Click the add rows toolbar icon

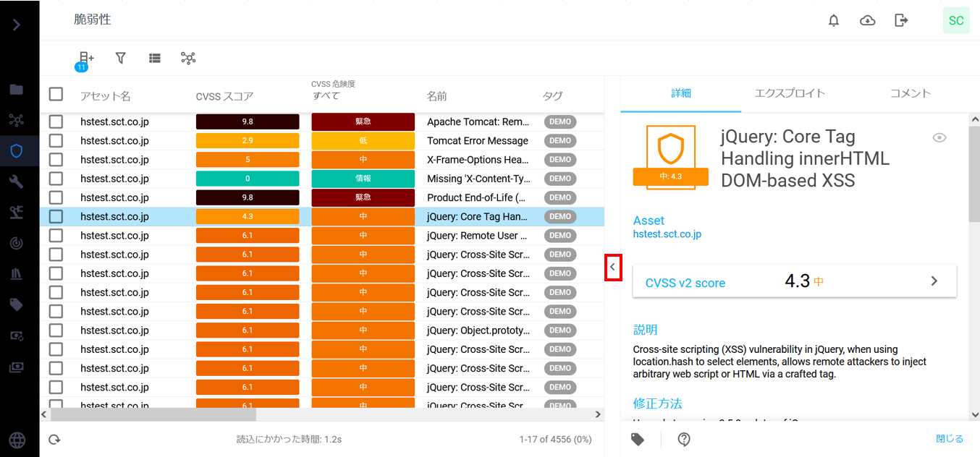click(x=85, y=59)
